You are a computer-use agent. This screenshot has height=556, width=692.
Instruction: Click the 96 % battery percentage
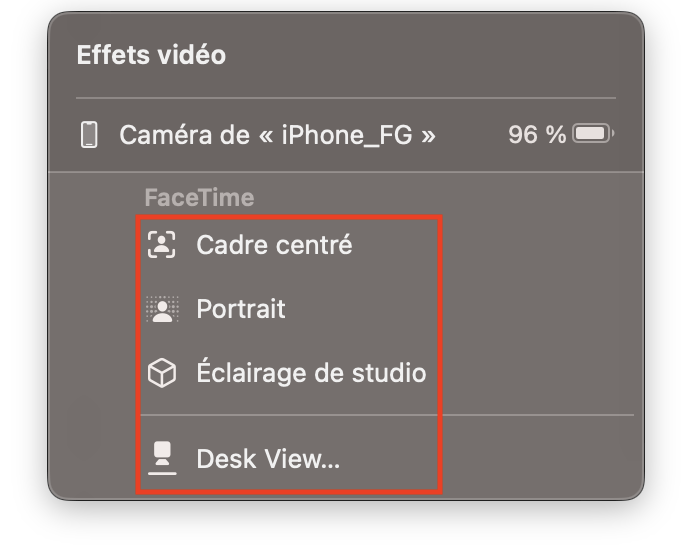[537, 134]
